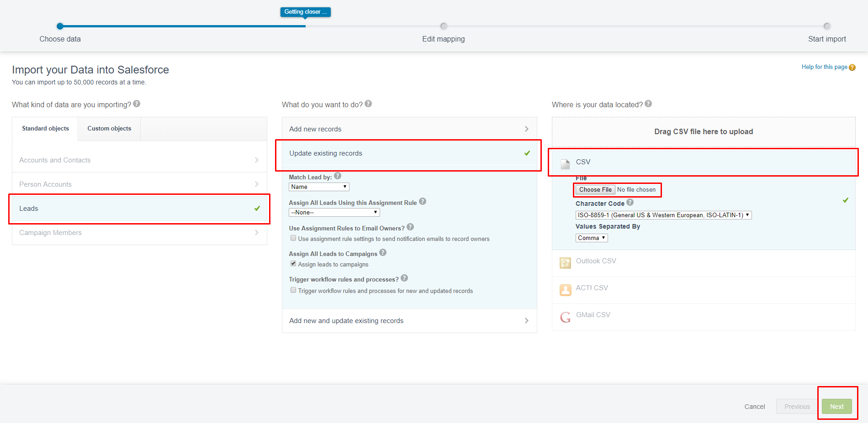Open the assignment rule --None-- dropdown
Image resolution: width=868 pixels, height=423 pixels.
point(334,213)
